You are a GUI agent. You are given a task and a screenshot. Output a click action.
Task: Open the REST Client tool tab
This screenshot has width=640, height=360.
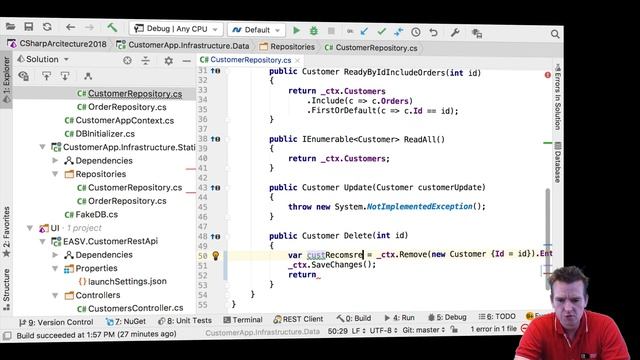tap(298, 319)
